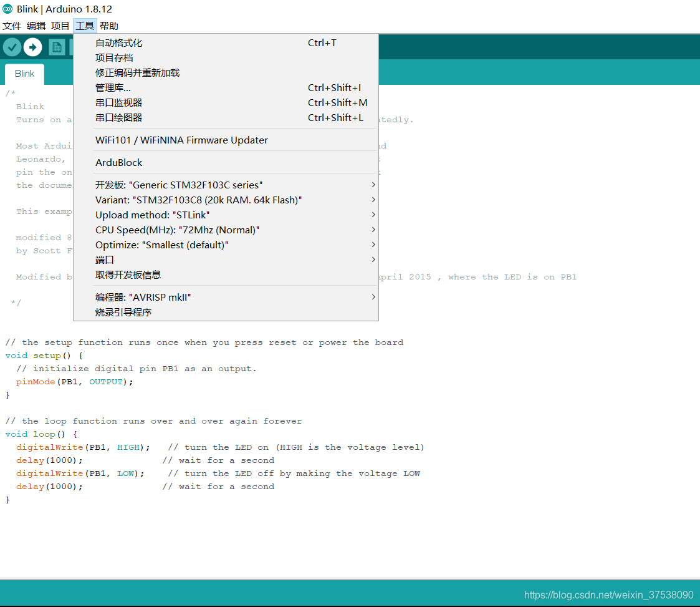This screenshot has width=700, height=607.
Task: Launch the ArduBlock tool
Action: [226, 163]
